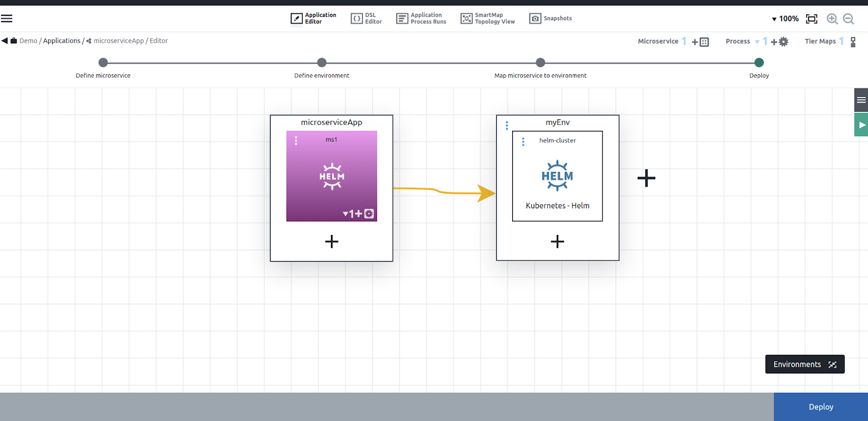
Task: Go to Demo project in breadcrumb
Action: click(28, 41)
